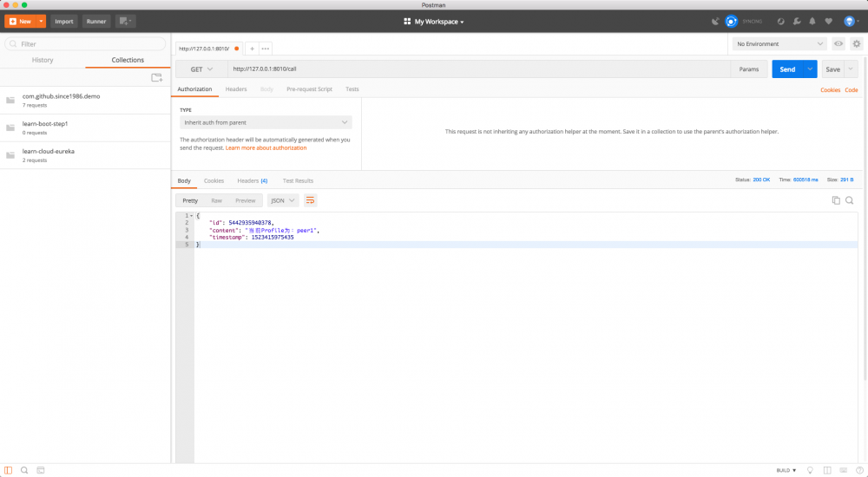The width and height of the screenshot is (868, 477).
Task: Toggle two-pane layout icon
Action: click(827, 470)
